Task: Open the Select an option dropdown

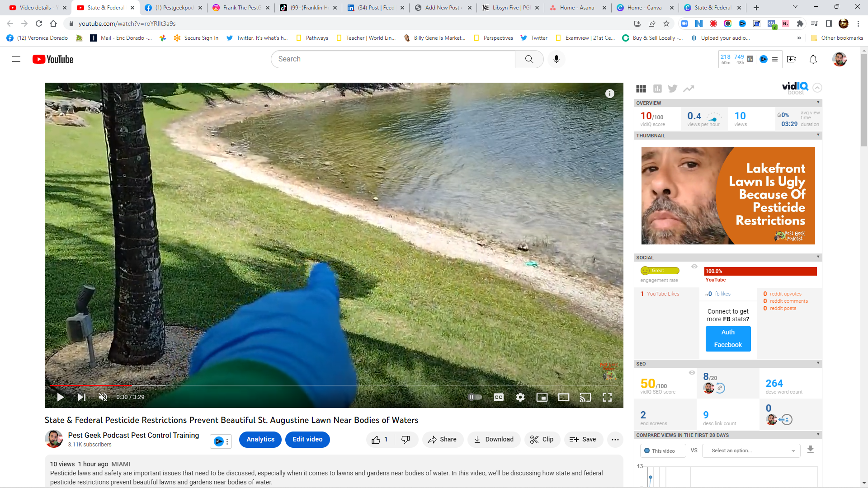Action: tap(751, 450)
